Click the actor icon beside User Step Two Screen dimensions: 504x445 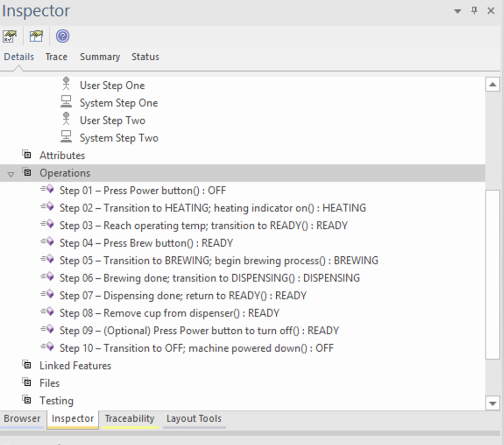pos(66,118)
